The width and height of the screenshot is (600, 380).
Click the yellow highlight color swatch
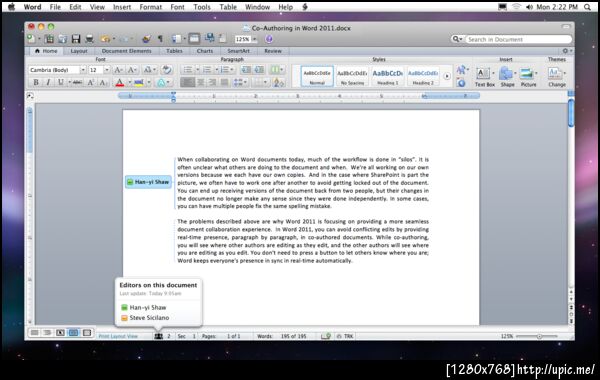click(x=139, y=82)
